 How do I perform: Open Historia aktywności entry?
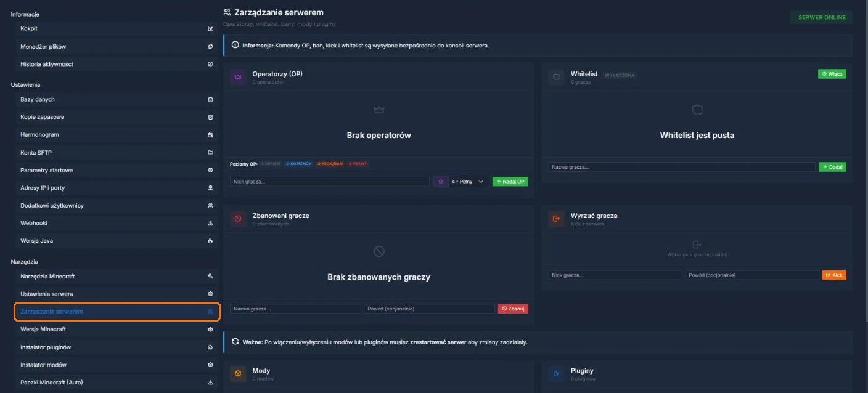[117, 64]
